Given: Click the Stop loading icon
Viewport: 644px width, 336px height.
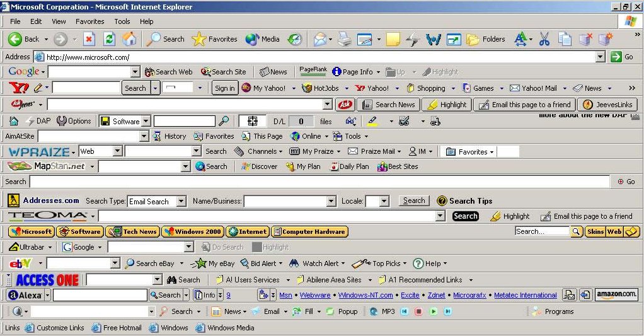Looking at the screenshot, I should [x=89, y=39].
